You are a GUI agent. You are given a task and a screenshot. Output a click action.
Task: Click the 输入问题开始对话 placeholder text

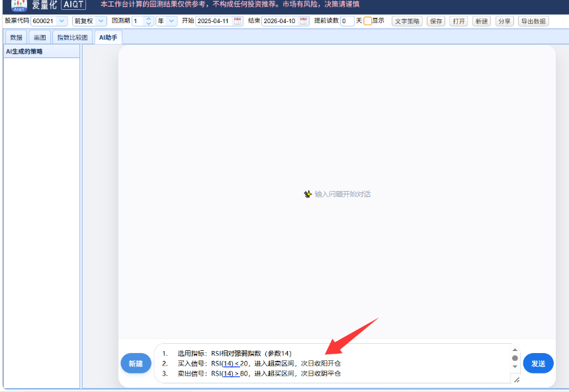click(343, 194)
